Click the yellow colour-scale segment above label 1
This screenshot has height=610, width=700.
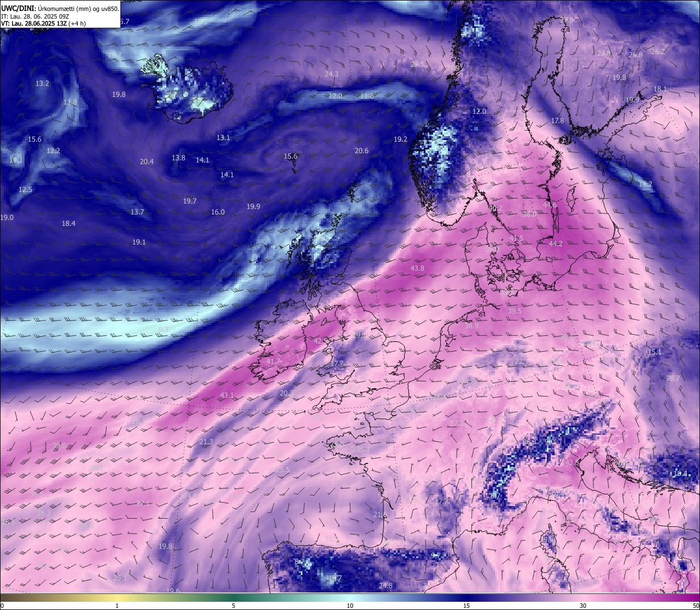point(117,597)
